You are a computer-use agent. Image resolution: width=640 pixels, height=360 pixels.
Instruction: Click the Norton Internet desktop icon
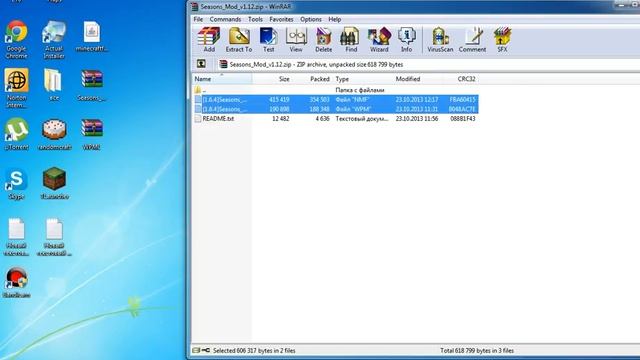pos(16,88)
